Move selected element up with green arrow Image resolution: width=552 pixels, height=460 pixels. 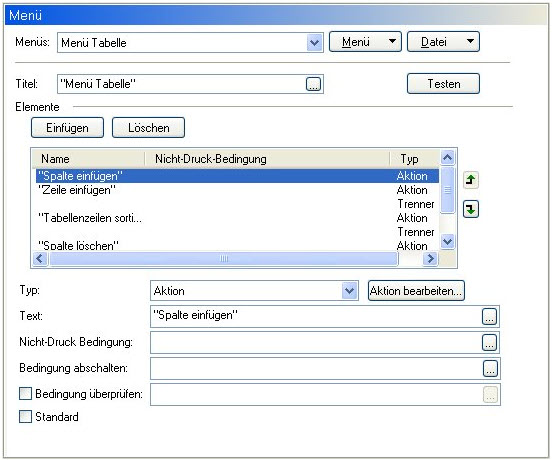471,180
